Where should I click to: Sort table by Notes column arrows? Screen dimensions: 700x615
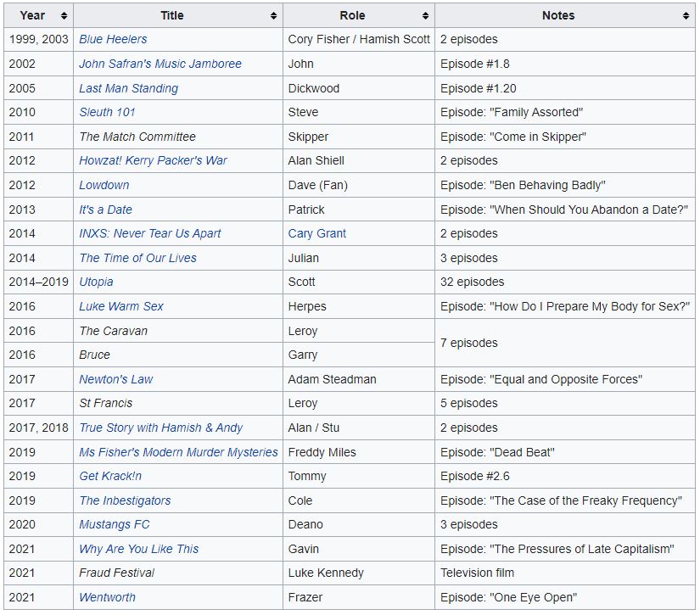tap(686, 15)
